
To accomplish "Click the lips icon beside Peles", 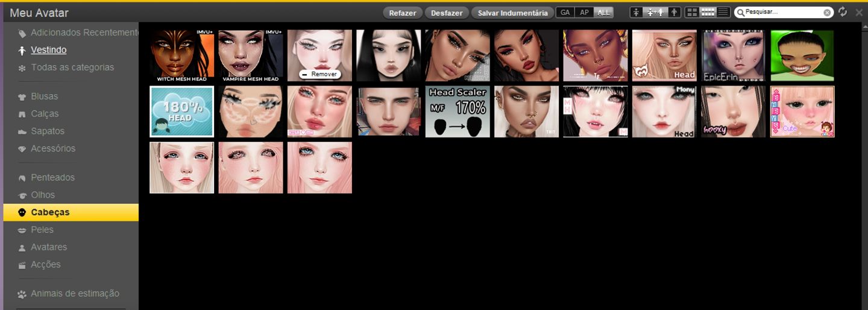I will [22, 230].
